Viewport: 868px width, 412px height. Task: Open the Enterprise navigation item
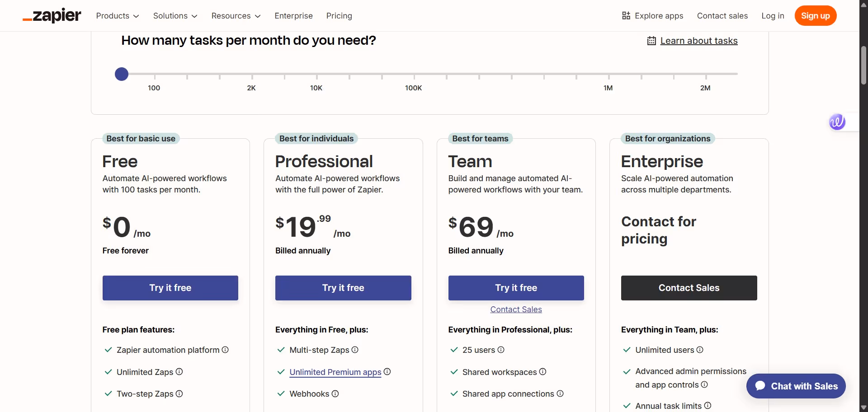point(293,16)
